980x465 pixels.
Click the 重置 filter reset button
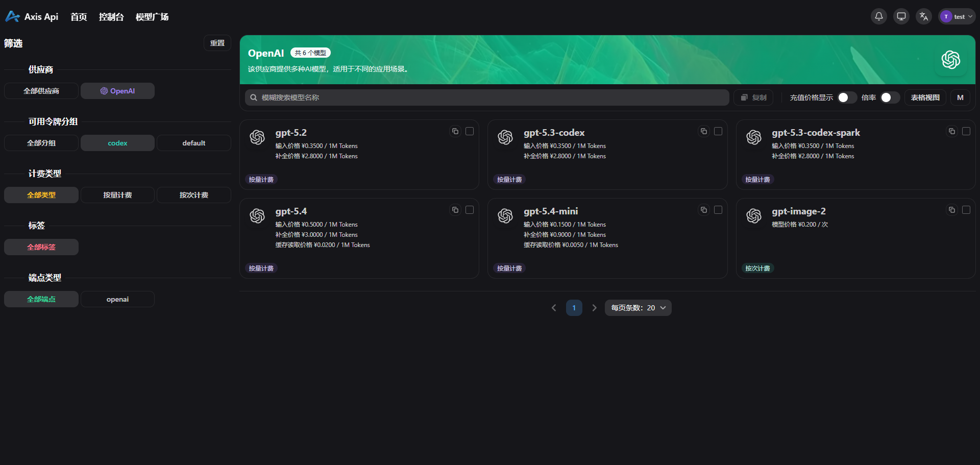pyautogui.click(x=217, y=43)
